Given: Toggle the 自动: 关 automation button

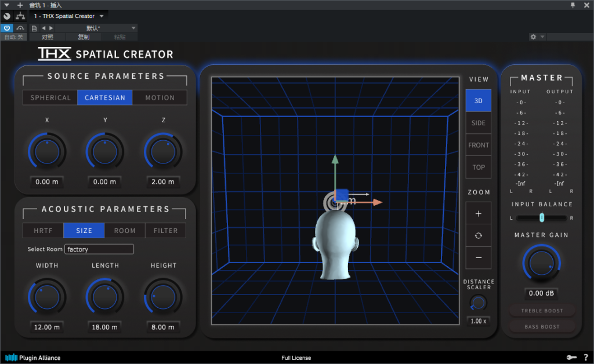Looking at the screenshot, I should click(x=14, y=37).
